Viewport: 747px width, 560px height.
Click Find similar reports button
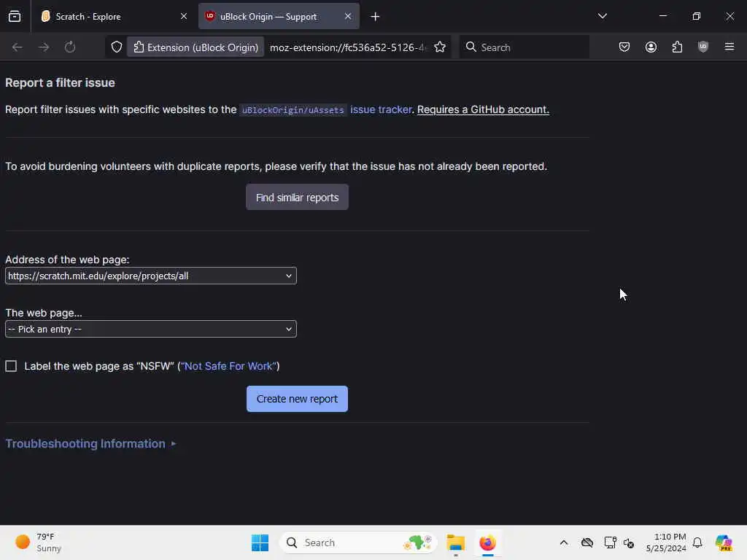(298, 197)
